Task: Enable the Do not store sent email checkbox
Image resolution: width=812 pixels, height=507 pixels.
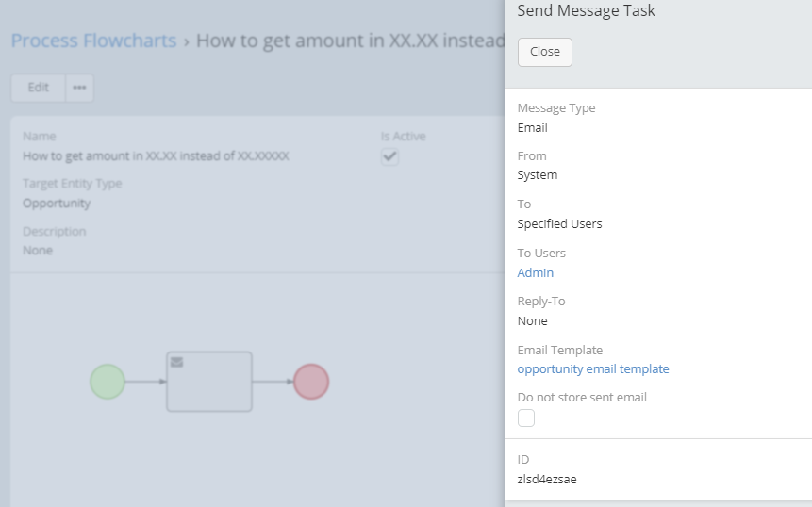Action: coord(526,417)
